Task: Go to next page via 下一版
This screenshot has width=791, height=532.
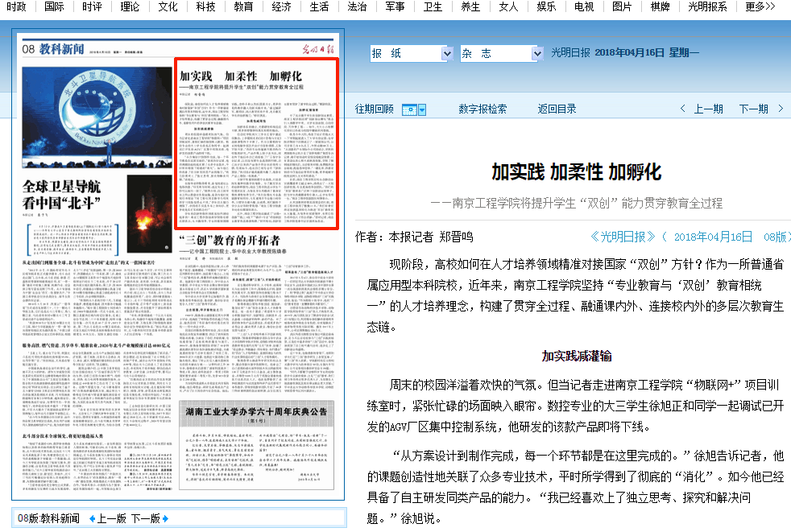Action: (x=145, y=518)
